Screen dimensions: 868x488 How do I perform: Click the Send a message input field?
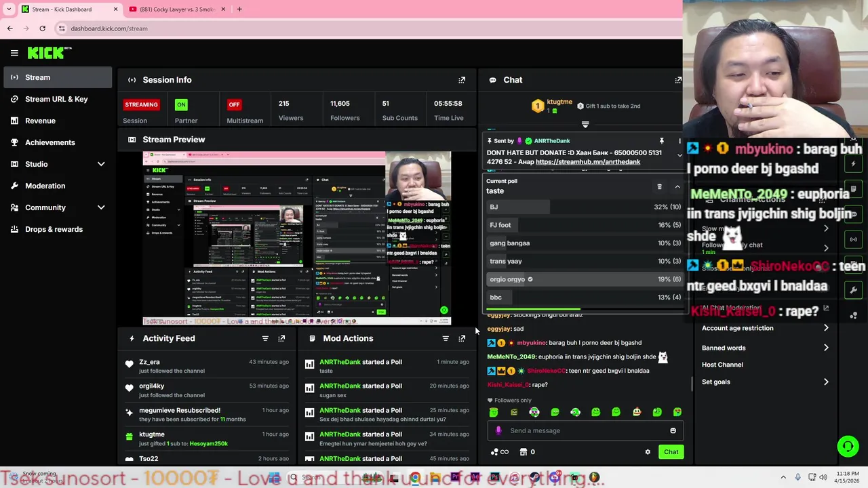pos(587,430)
